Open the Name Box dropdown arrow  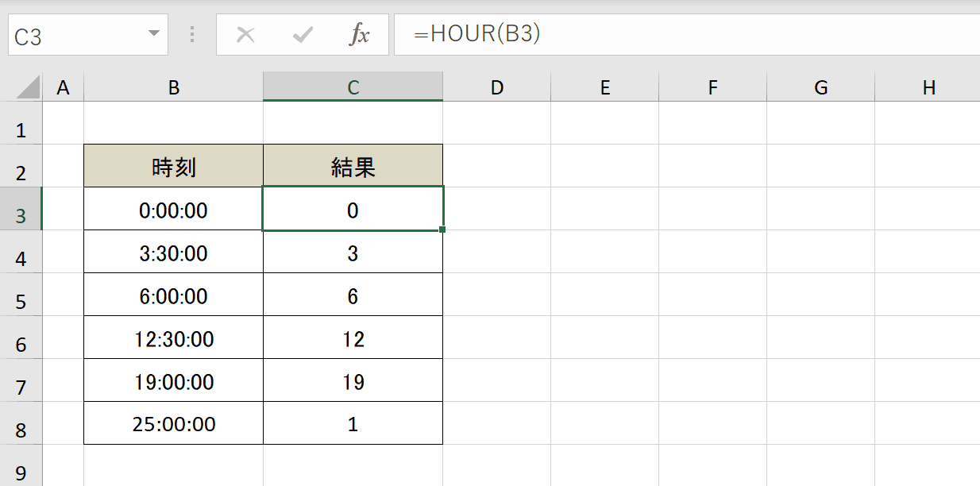153,34
